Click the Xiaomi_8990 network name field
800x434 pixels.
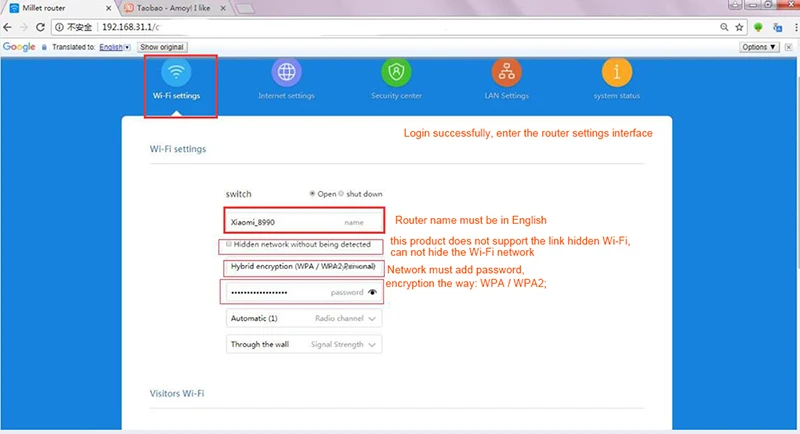[x=304, y=222]
